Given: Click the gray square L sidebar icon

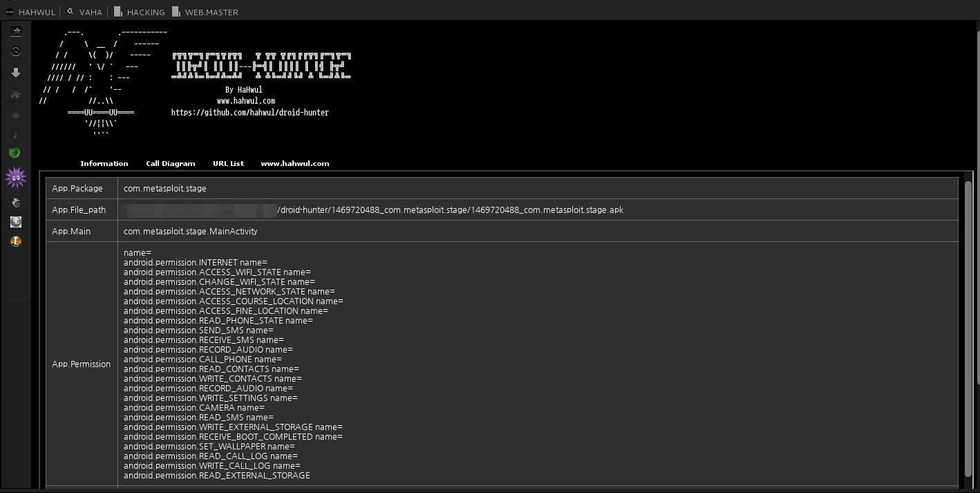Looking at the screenshot, I should click(16, 222).
